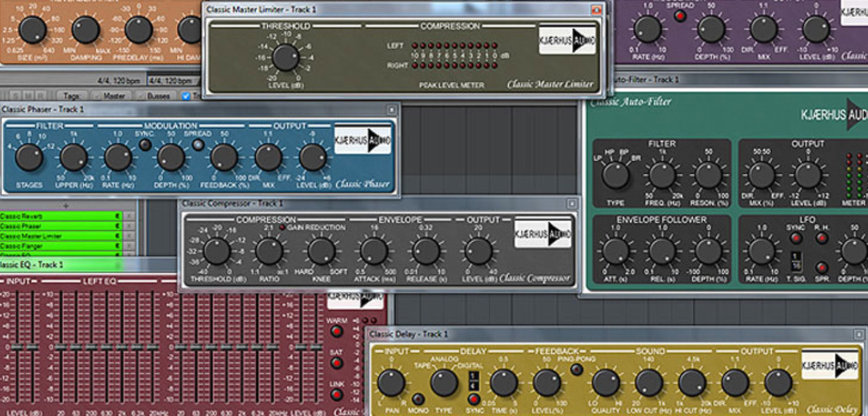Click the Pan knob in Classic Delay
The image size is (868, 416).
tap(391, 383)
